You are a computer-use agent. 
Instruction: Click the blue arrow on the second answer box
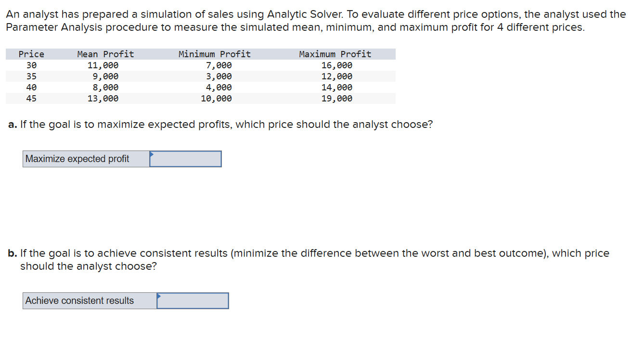pyautogui.click(x=159, y=297)
